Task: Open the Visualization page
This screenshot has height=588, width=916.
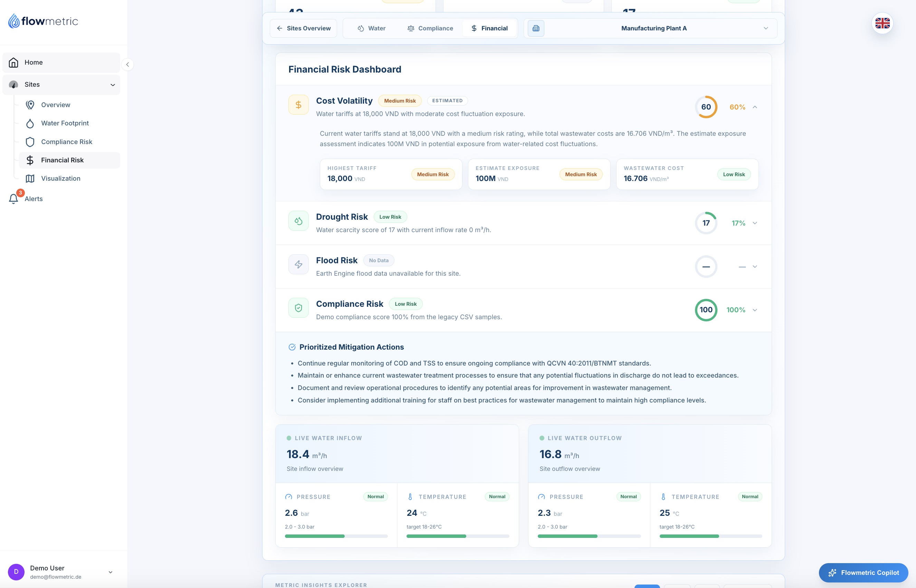Action: (x=69, y=178)
